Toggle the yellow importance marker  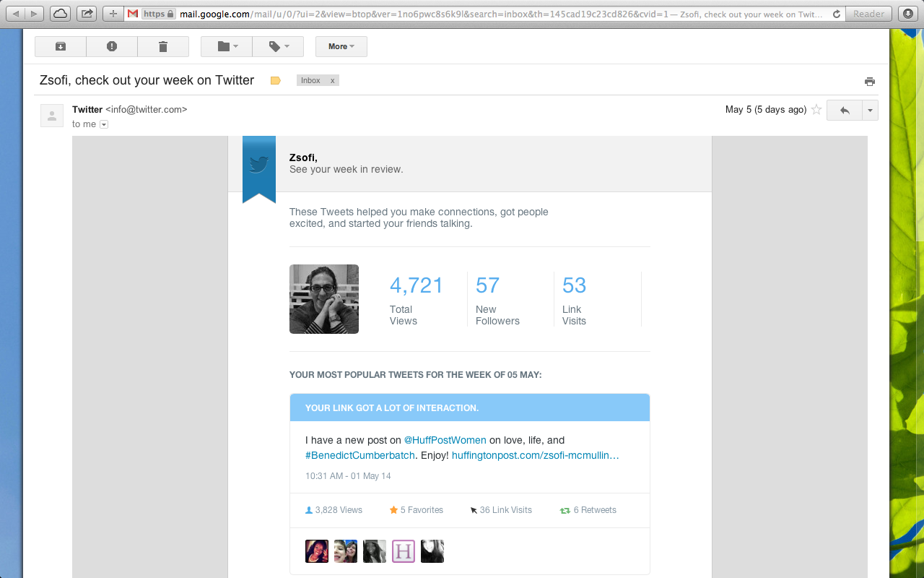point(275,81)
